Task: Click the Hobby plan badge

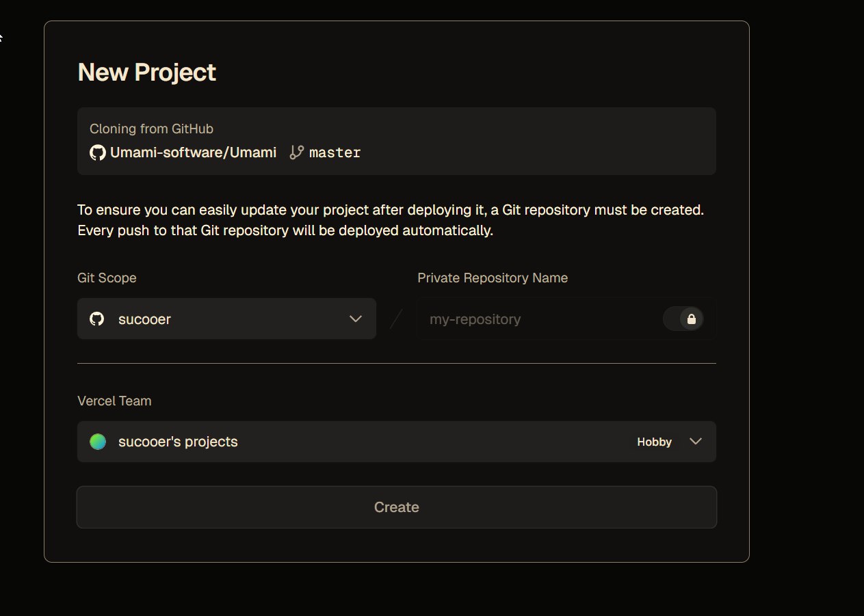Action: tap(654, 442)
